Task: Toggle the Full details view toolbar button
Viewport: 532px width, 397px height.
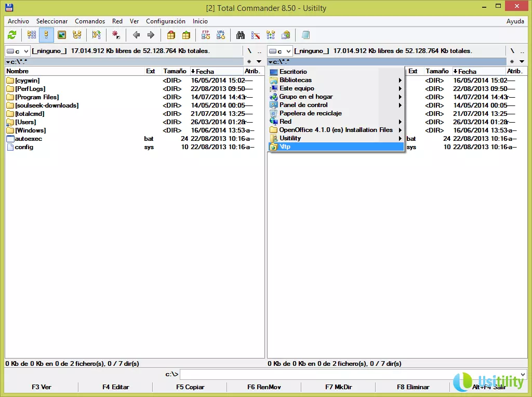Action: [46, 35]
